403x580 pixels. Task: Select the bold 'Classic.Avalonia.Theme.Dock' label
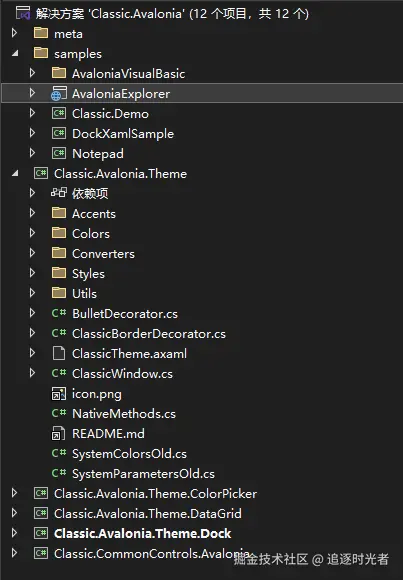(x=143, y=533)
